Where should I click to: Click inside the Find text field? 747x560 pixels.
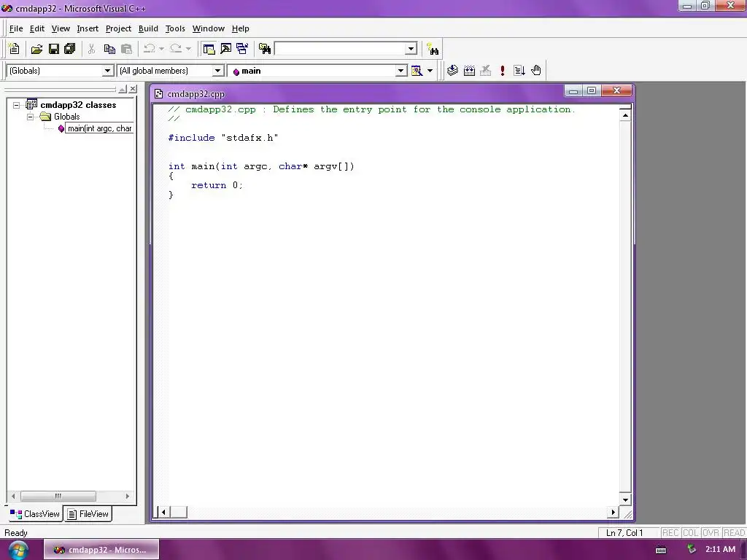tap(340, 49)
